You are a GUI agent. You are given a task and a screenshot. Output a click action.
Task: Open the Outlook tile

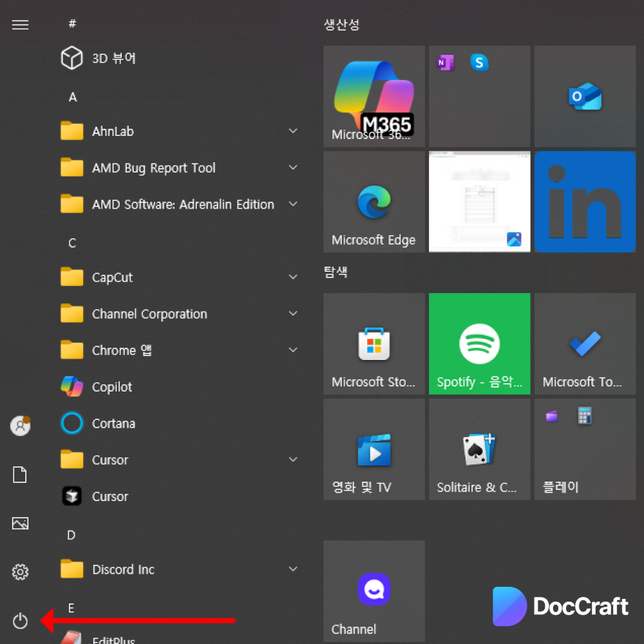pyautogui.click(x=585, y=96)
